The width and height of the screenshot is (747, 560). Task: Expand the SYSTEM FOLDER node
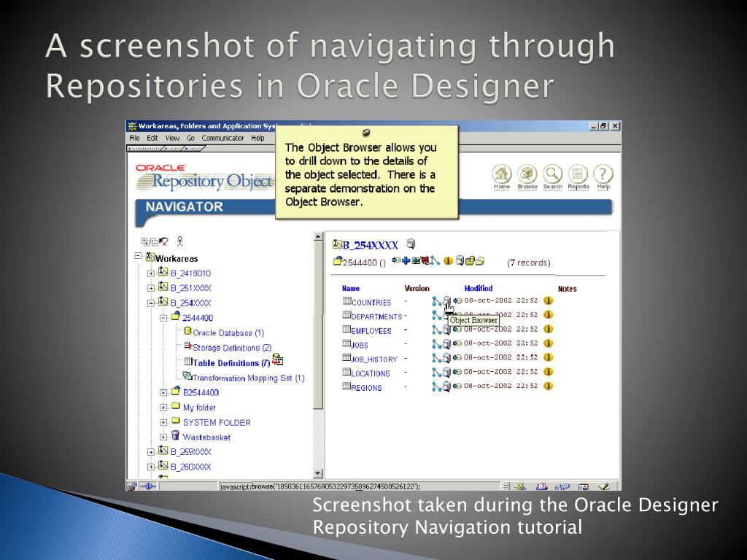tap(163, 422)
